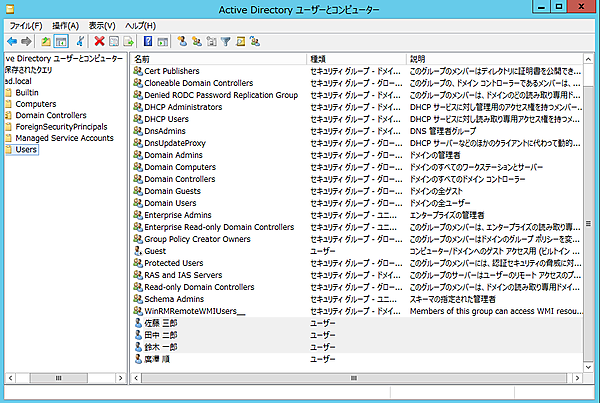600x403 pixels.
Task: Select Protected Users group
Action: [x=174, y=263]
